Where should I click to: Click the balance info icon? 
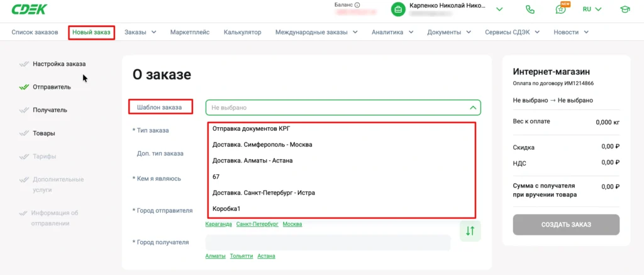[x=357, y=5]
